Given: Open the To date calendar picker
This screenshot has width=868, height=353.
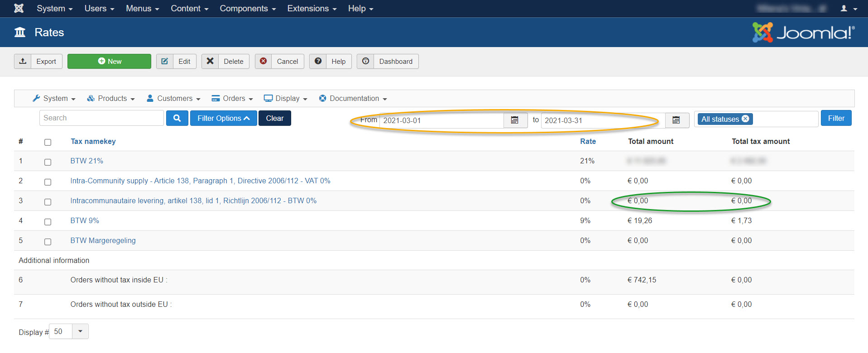Looking at the screenshot, I should click(676, 120).
